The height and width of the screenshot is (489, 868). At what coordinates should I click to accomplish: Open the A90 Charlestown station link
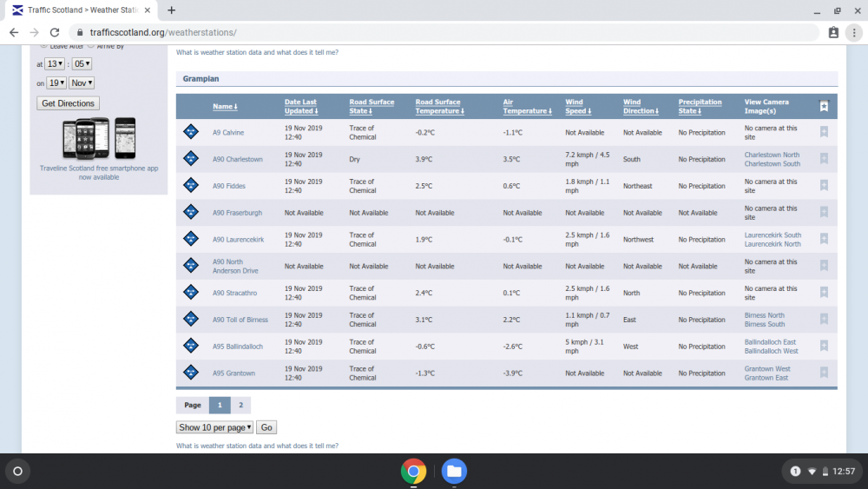click(x=238, y=159)
